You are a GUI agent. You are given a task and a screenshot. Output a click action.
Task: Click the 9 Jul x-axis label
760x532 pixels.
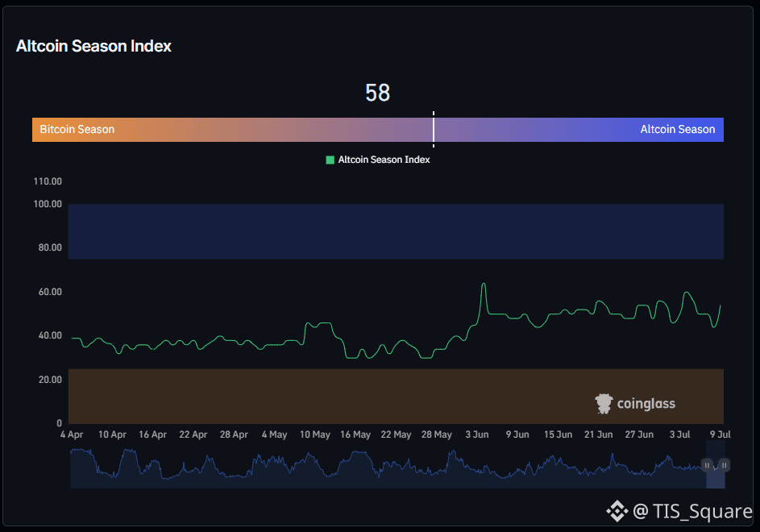tap(721, 434)
